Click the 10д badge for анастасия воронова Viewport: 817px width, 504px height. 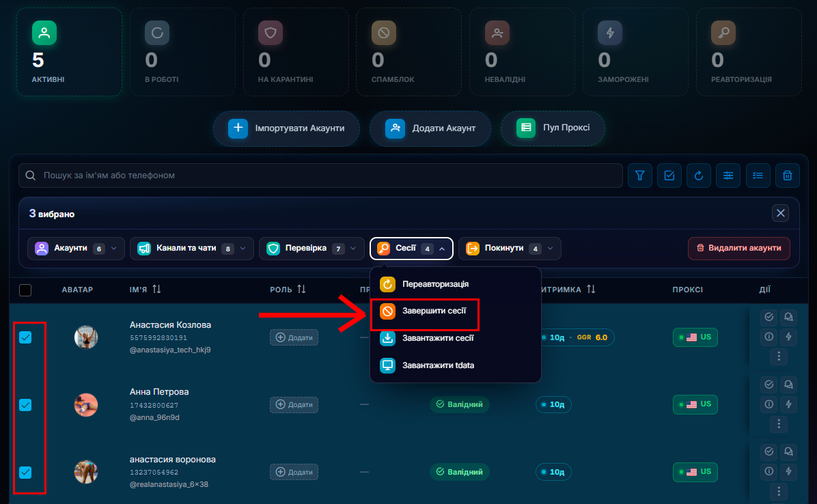(553, 472)
